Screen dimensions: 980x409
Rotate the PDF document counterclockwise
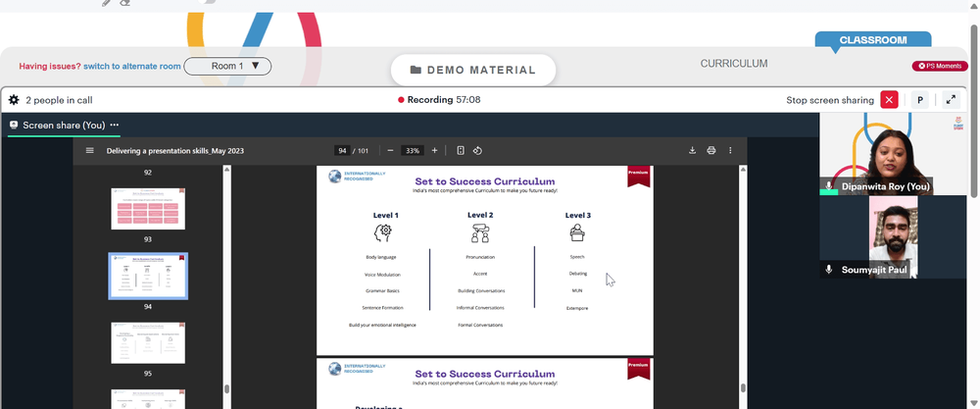[478, 151]
